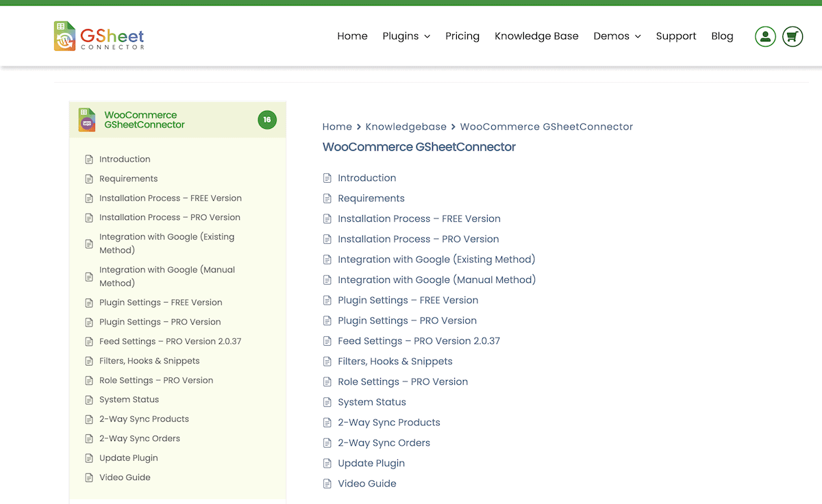Open sidebar Role Settings – PRO Version
The height and width of the screenshot is (504, 822).
pyautogui.click(x=156, y=381)
